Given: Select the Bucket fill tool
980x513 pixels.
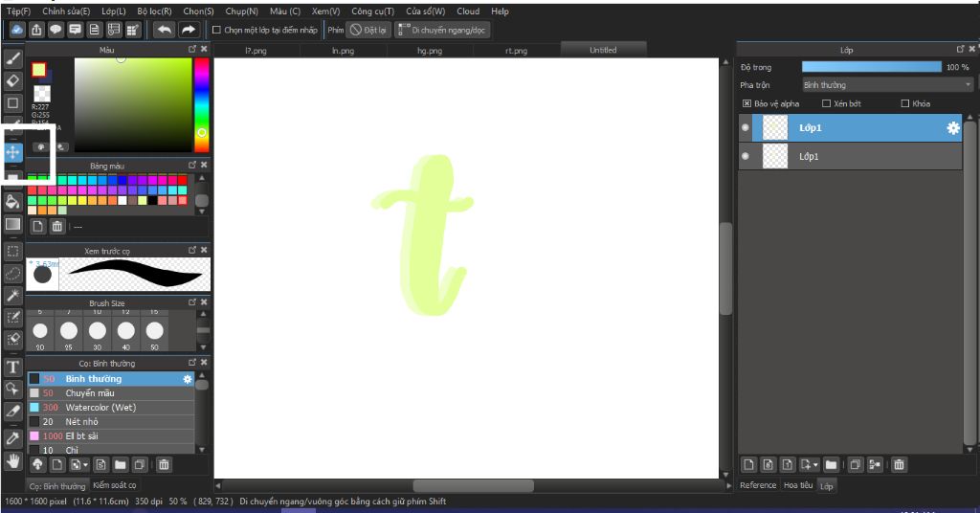Looking at the screenshot, I should 13,202.
